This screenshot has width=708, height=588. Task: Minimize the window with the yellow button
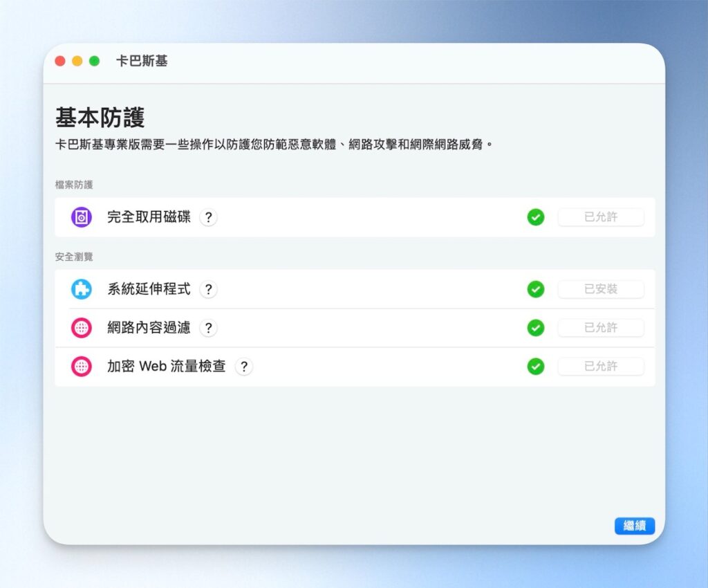77,61
